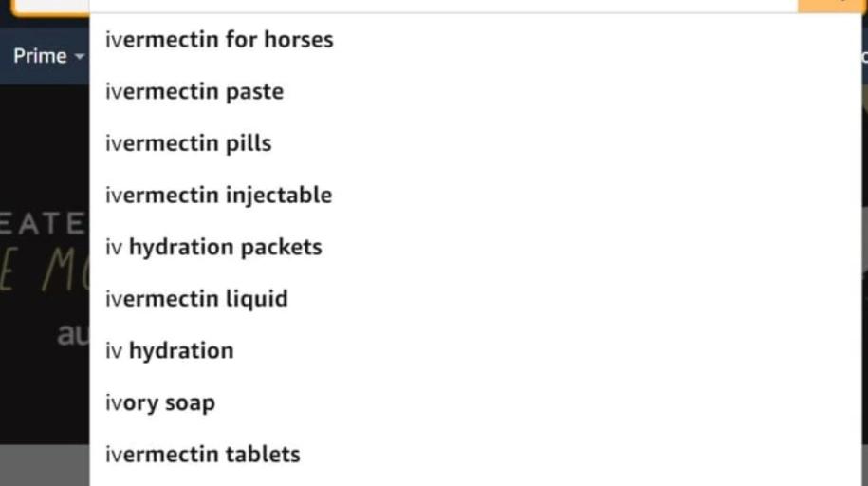This screenshot has width=868, height=486.
Task: Click the 'ivermectin liquid' suggestion
Action: pos(196,299)
